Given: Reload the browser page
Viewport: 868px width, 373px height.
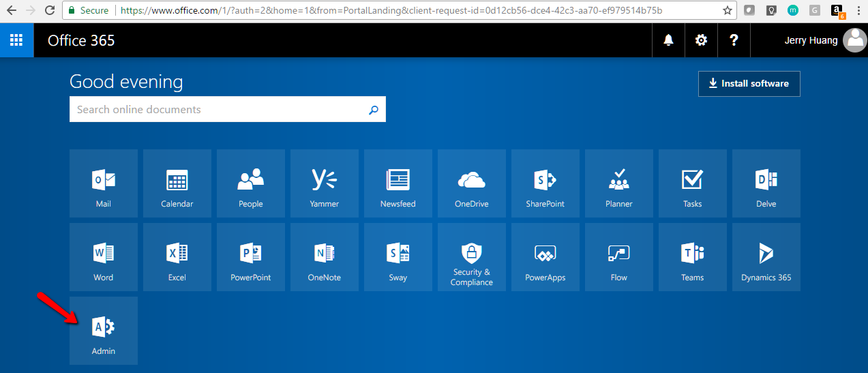Looking at the screenshot, I should [x=49, y=10].
